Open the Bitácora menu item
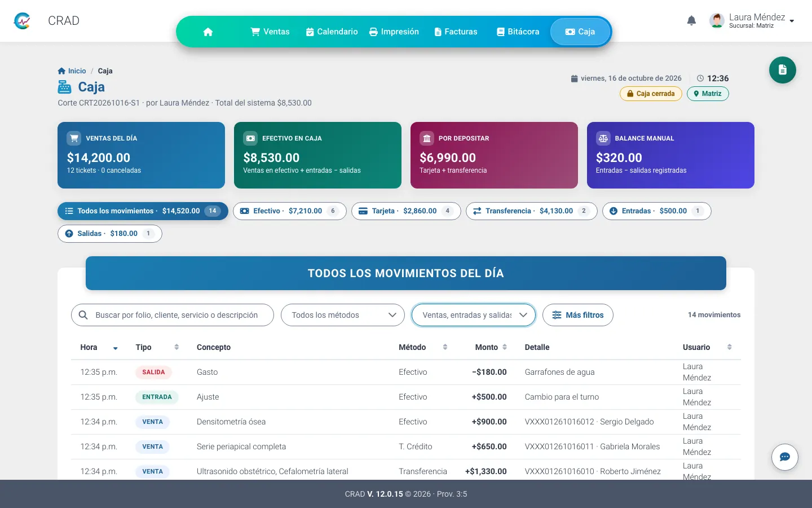Viewport: 812px width, 508px height. coord(518,32)
